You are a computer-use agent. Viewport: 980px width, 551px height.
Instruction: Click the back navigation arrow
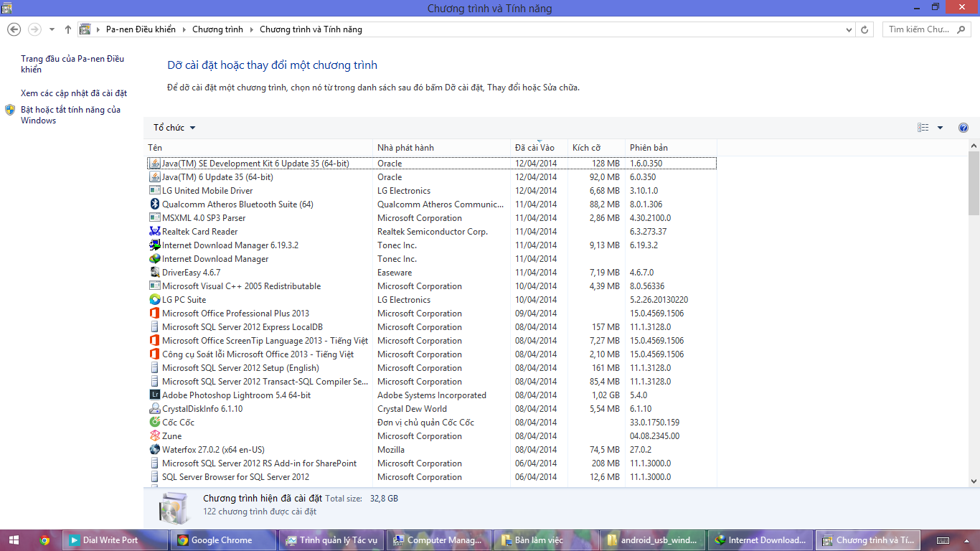pyautogui.click(x=14, y=29)
